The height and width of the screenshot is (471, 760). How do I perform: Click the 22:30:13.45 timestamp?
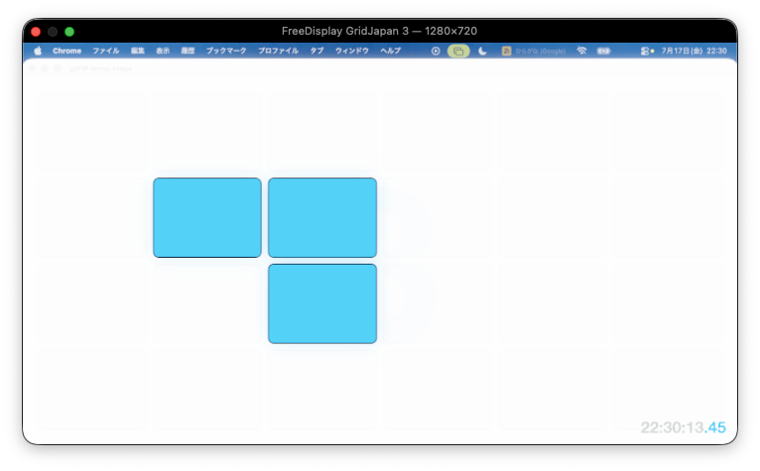tap(683, 427)
